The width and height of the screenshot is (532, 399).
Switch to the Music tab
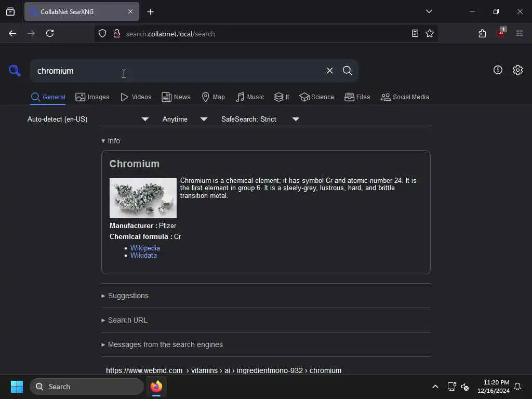pos(250,97)
